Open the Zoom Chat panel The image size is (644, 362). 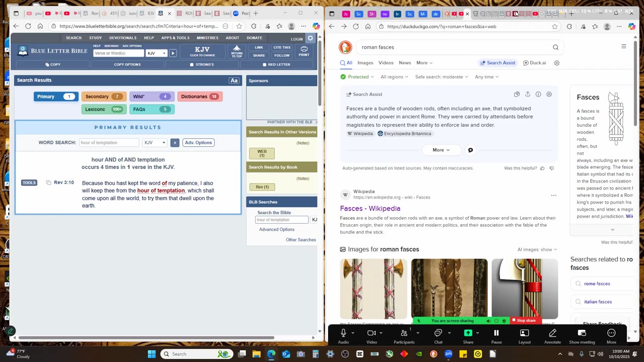[x=438, y=335]
